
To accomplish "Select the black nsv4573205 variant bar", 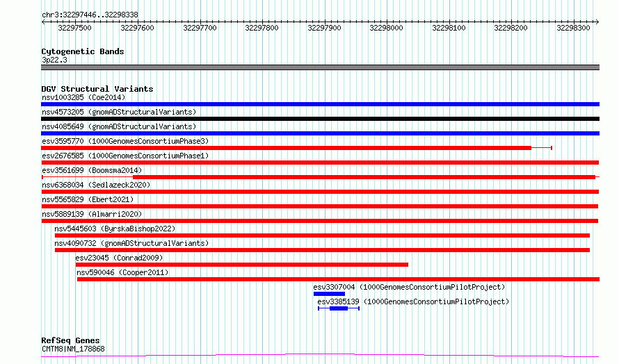I will (x=320, y=119).
